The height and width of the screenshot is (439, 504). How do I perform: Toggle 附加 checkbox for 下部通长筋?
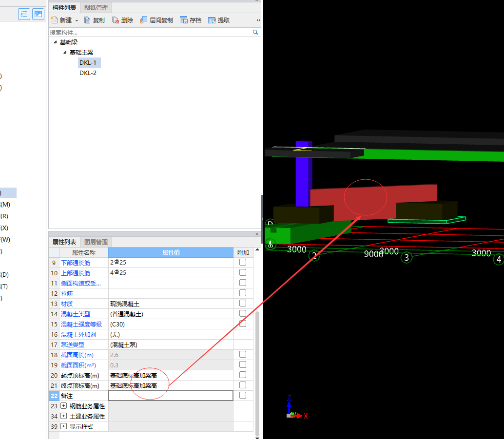tap(243, 262)
